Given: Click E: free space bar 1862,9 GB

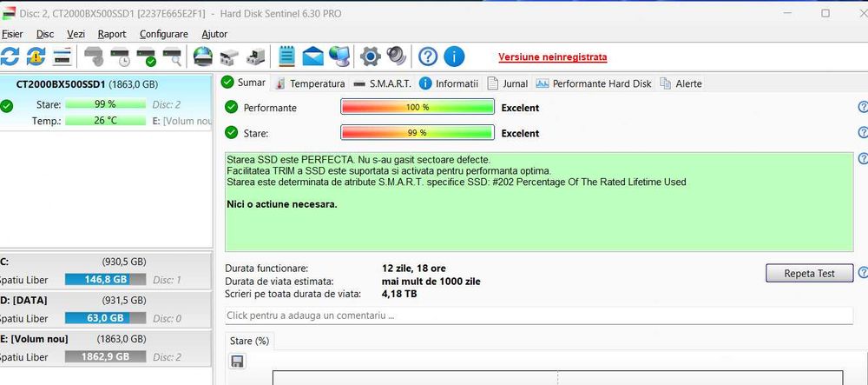Looking at the screenshot, I should tap(105, 356).
